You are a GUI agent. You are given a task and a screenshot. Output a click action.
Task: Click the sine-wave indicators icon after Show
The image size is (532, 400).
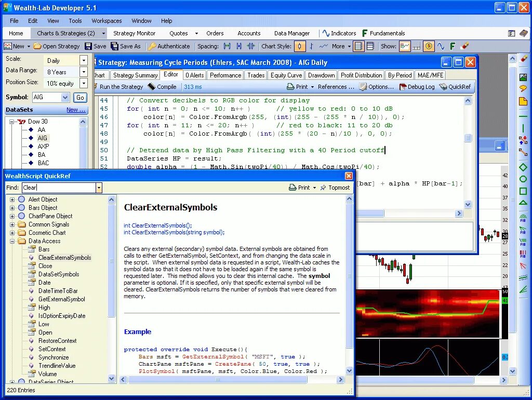tap(441, 46)
